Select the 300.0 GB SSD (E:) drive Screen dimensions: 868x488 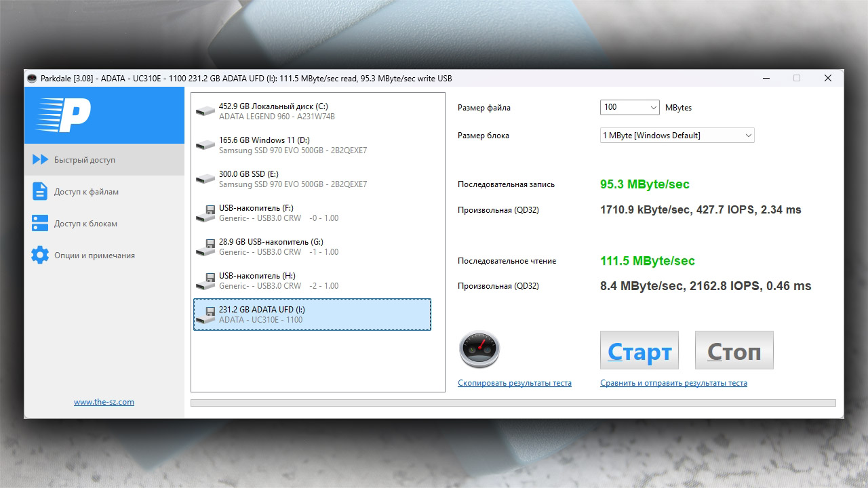312,179
